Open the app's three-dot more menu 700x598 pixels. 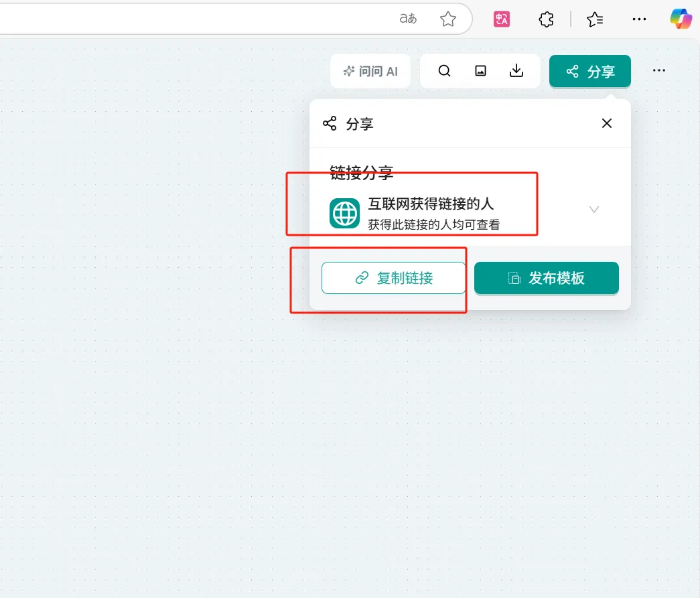(659, 71)
